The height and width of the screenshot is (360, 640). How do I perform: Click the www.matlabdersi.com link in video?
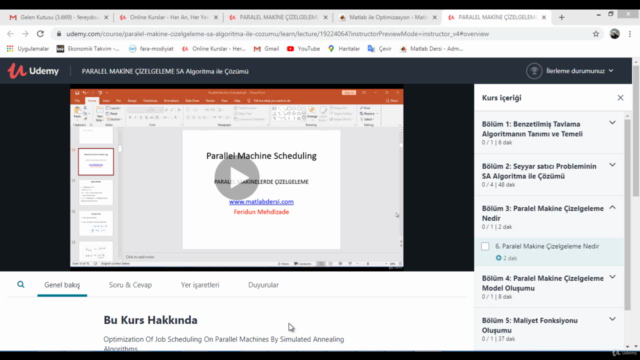(x=261, y=202)
